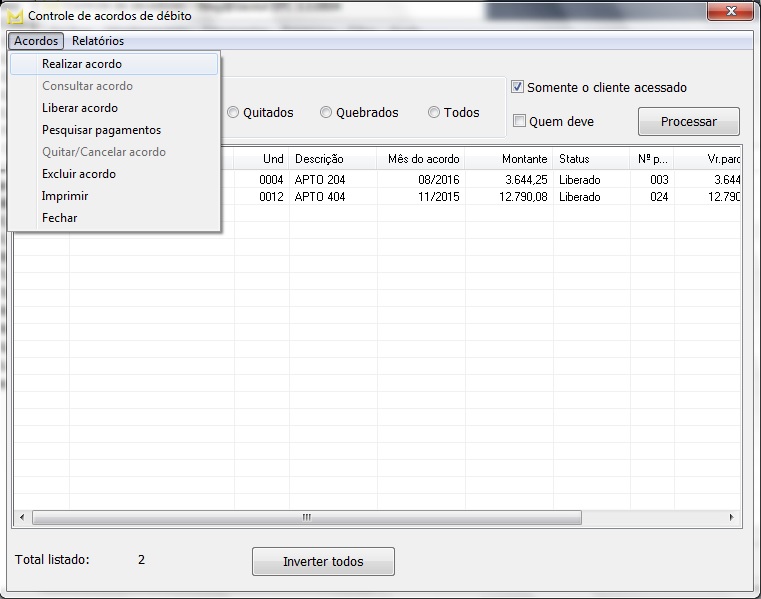Click Fechar in the dropdown menu
761x599 pixels.
pyautogui.click(x=60, y=218)
